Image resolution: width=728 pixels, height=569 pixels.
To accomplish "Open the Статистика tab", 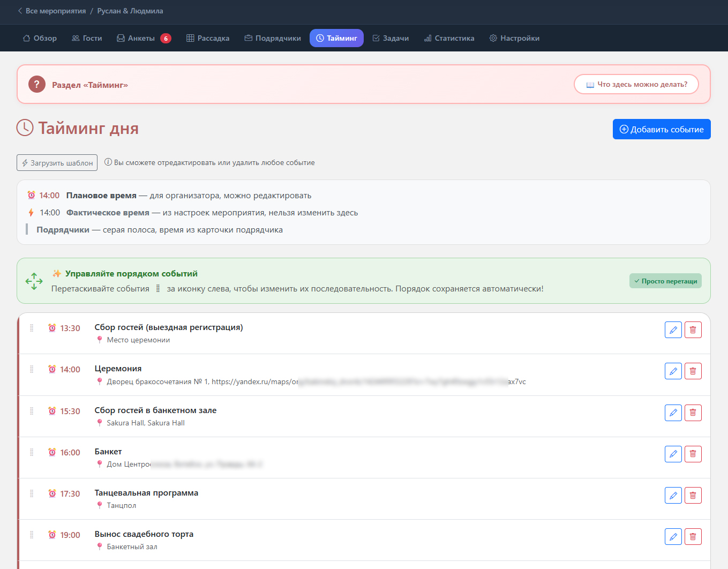I will click(449, 38).
